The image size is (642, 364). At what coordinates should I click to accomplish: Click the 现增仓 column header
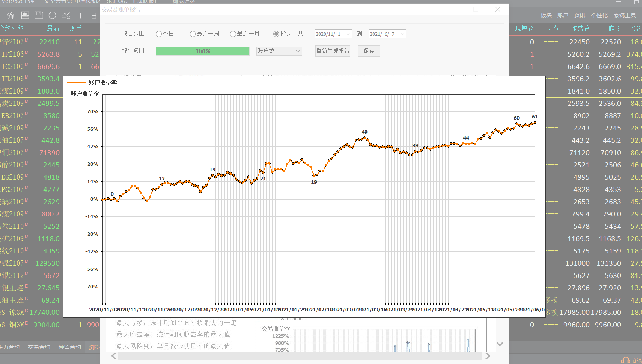pyautogui.click(x=525, y=29)
